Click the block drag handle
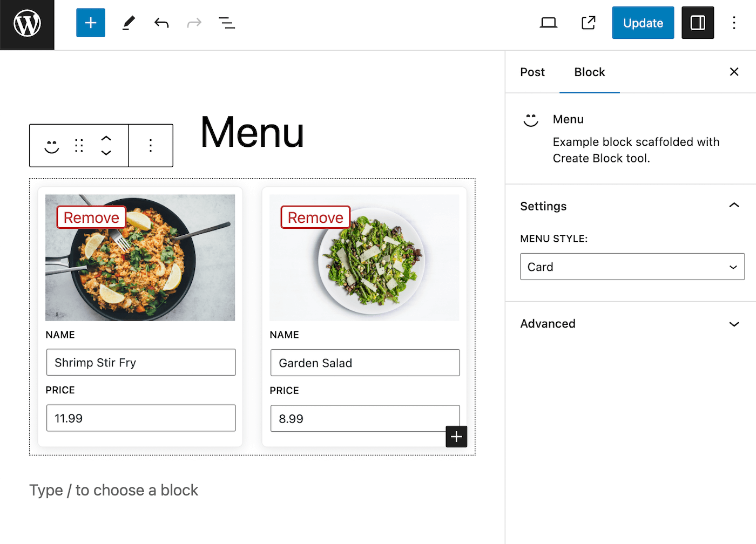 [79, 146]
